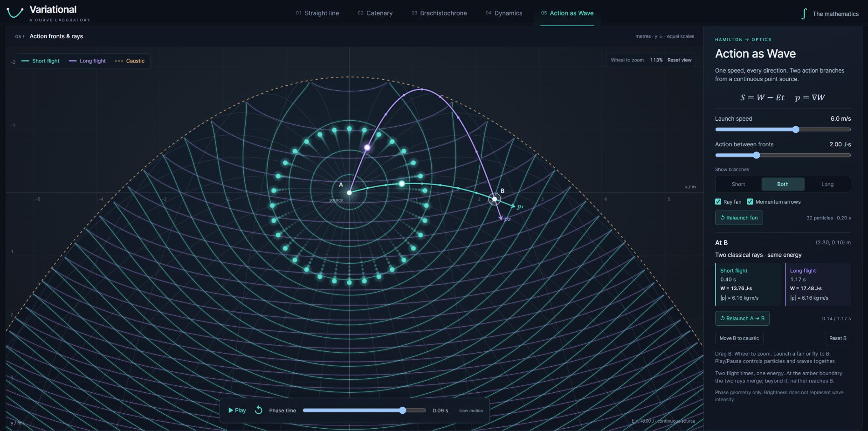
Task: Open the Straight line tab
Action: (317, 13)
